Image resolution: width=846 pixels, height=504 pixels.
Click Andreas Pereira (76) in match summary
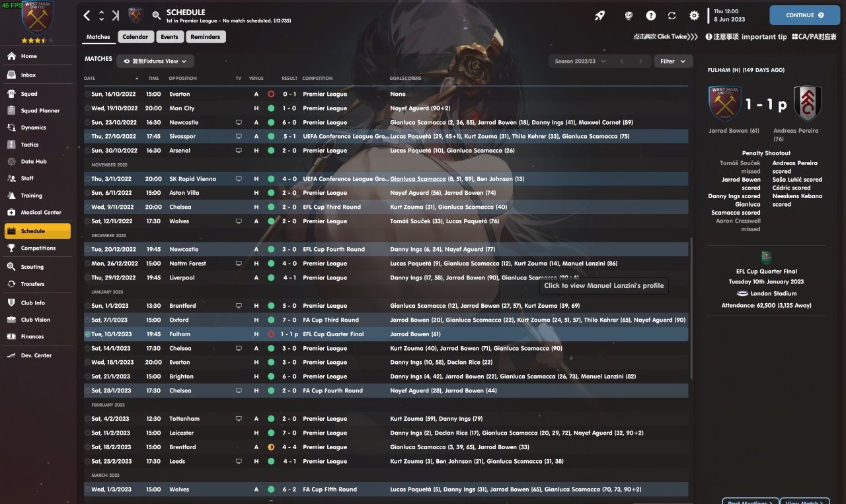pyautogui.click(x=795, y=135)
